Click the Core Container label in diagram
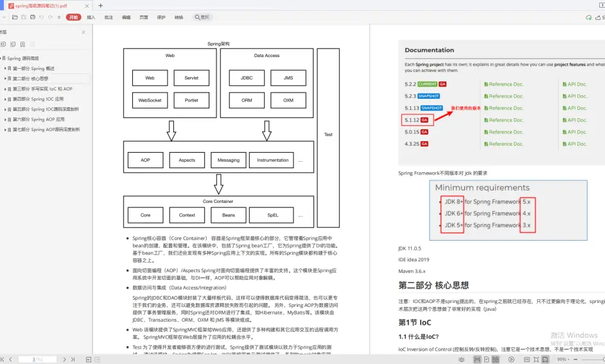Viewport: 605px width, 364px height. coord(218,202)
